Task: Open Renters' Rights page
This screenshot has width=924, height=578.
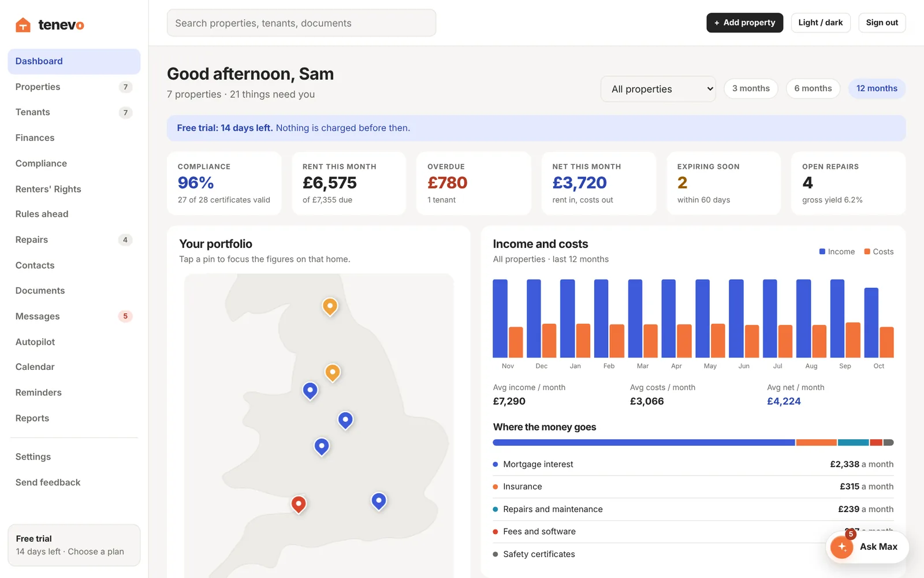Action: point(74,189)
